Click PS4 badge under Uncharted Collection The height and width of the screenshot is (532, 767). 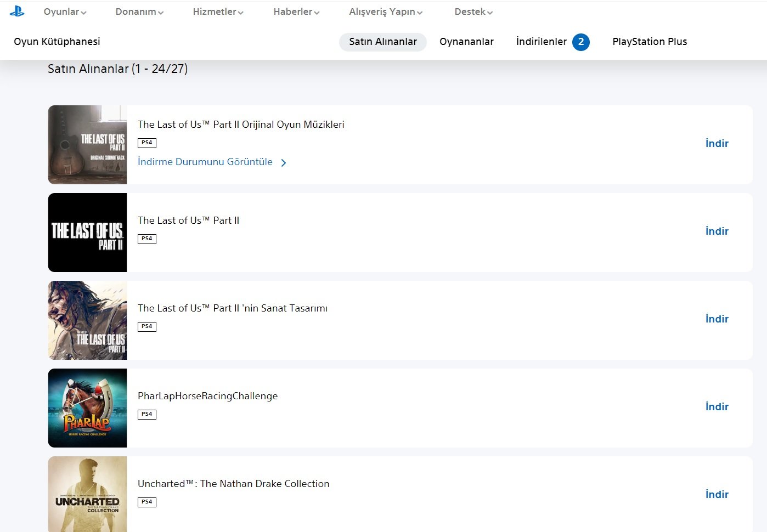[147, 502]
